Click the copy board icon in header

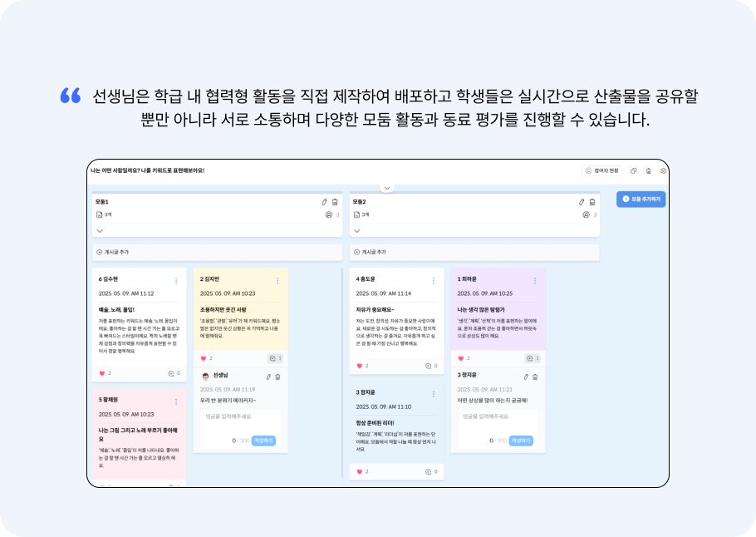[x=634, y=170]
